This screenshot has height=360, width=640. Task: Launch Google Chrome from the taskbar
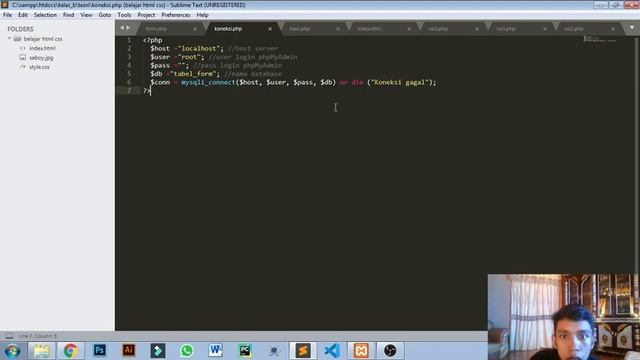point(70,351)
